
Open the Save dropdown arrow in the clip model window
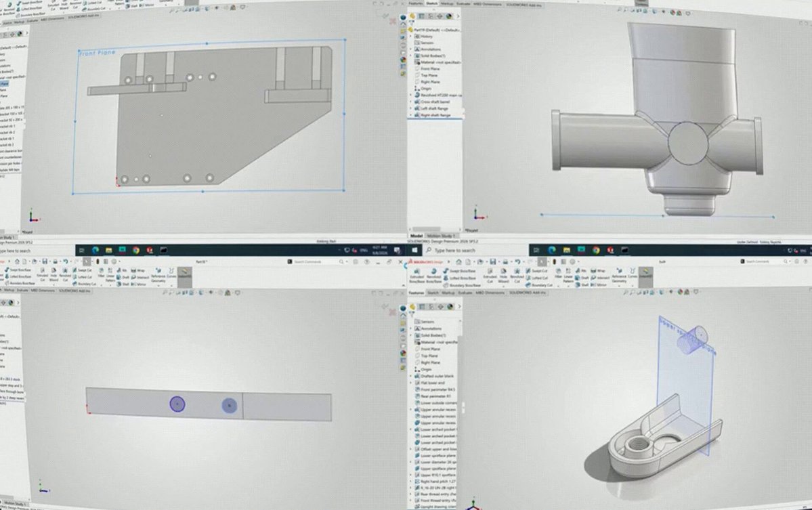499,261
